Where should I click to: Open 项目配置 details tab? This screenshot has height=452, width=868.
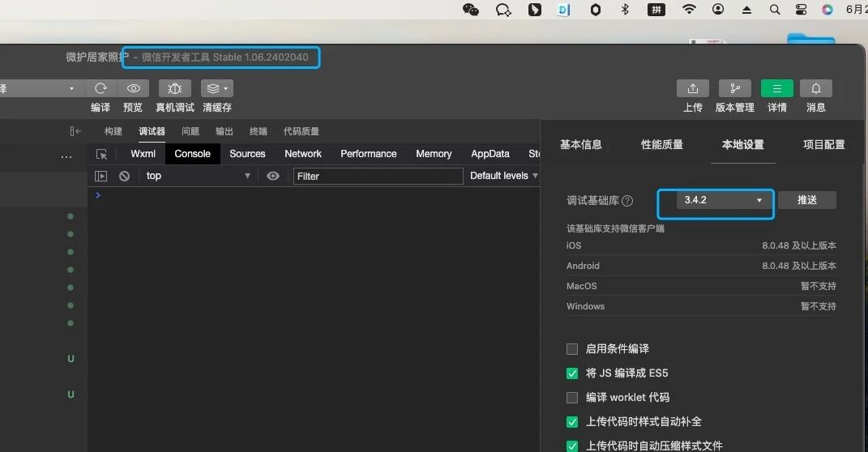coord(823,145)
